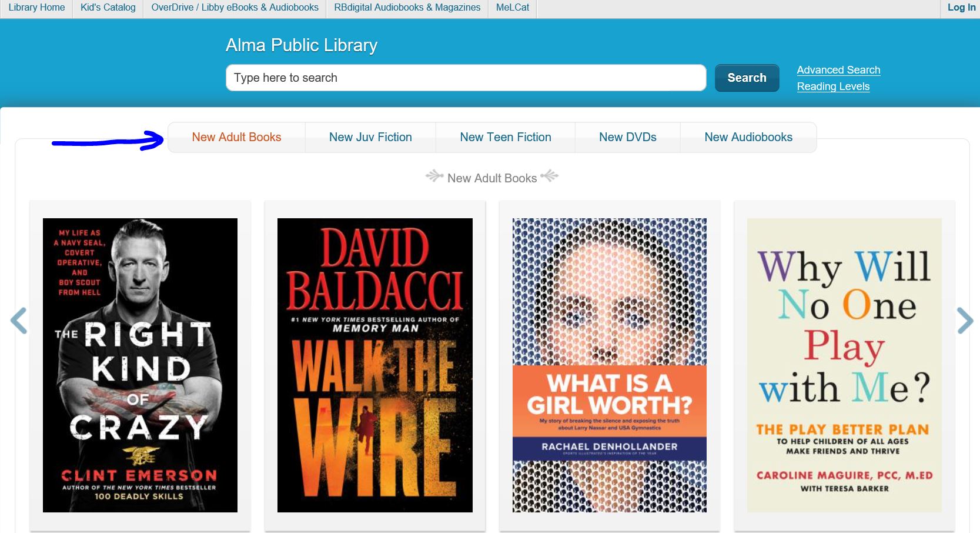Switch to the New Juv Fiction tab
Image resolution: width=980 pixels, height=533 pixels.
click(x=370, y=137)
